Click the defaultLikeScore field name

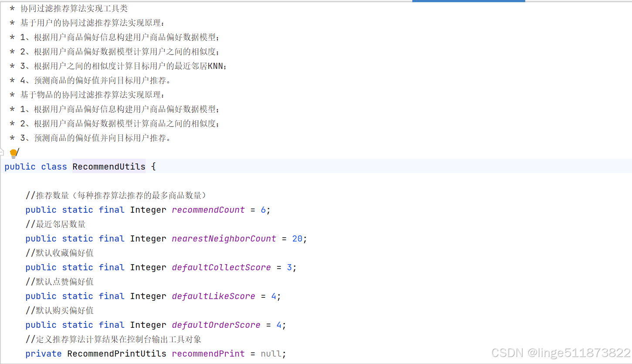tap(214, 296)
